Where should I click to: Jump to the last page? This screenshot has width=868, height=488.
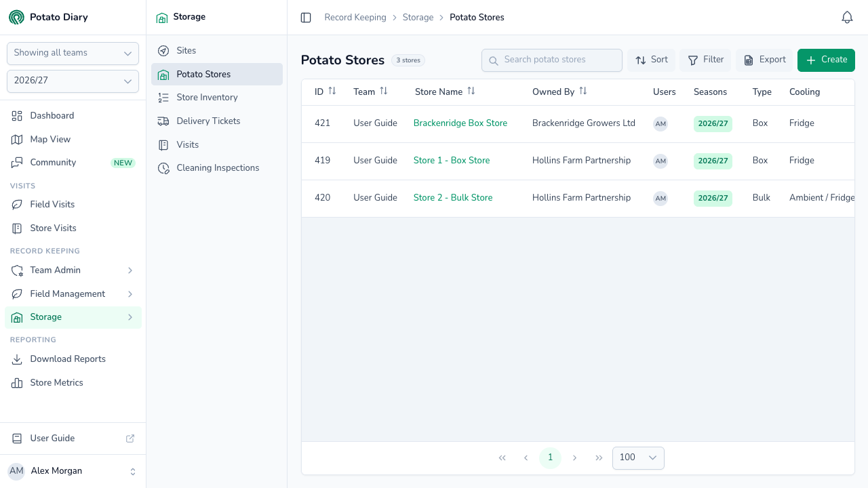[x=599, y=458]
